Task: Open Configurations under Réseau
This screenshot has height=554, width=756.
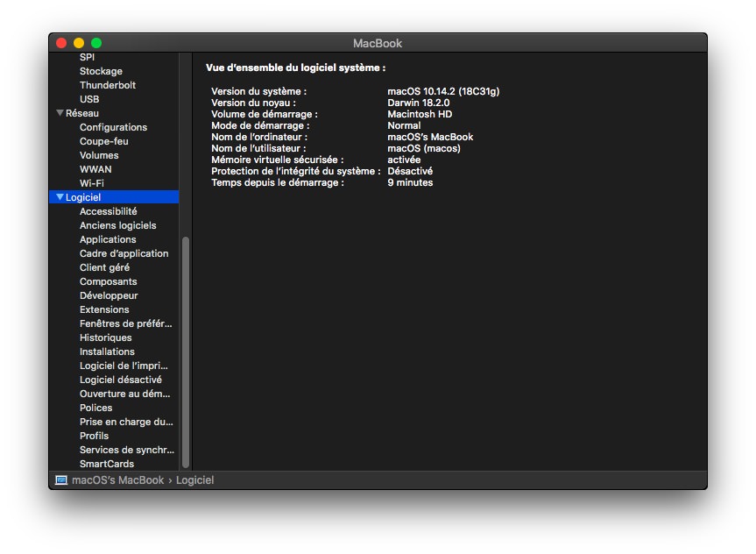Action: click(113, 127)
